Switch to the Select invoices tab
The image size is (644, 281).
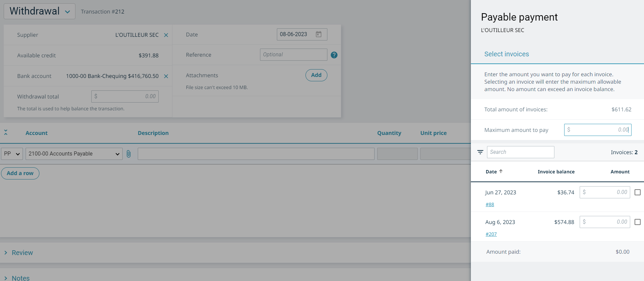(506, 54)
